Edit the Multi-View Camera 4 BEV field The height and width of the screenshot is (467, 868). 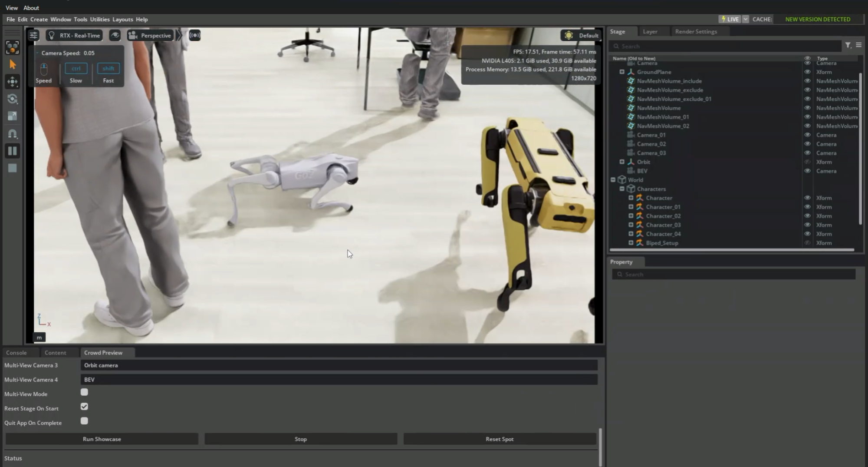[x=339, y=380]
